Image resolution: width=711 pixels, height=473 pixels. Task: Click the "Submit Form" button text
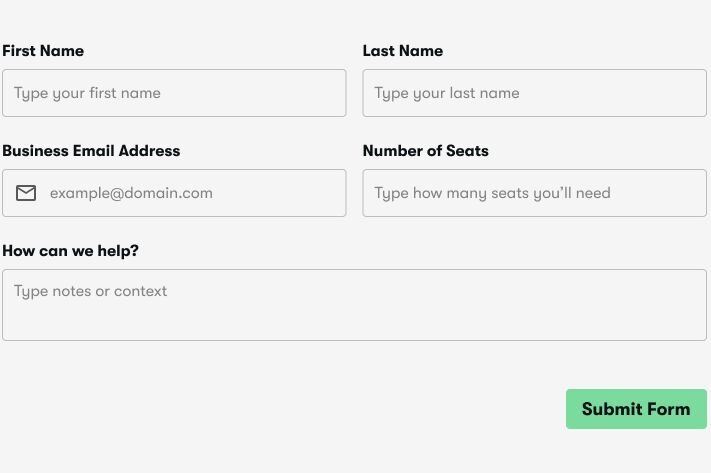tap(636, 409)
